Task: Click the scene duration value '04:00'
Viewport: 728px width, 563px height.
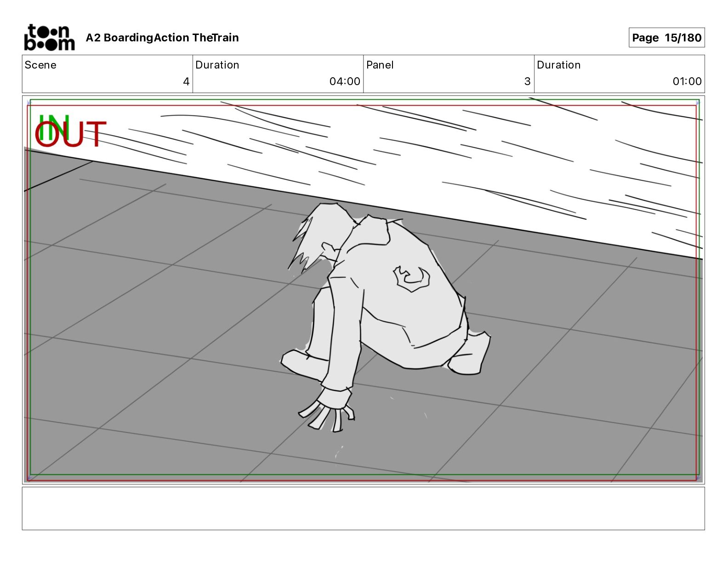Action: pyautogui.click(x=345, y=81)
